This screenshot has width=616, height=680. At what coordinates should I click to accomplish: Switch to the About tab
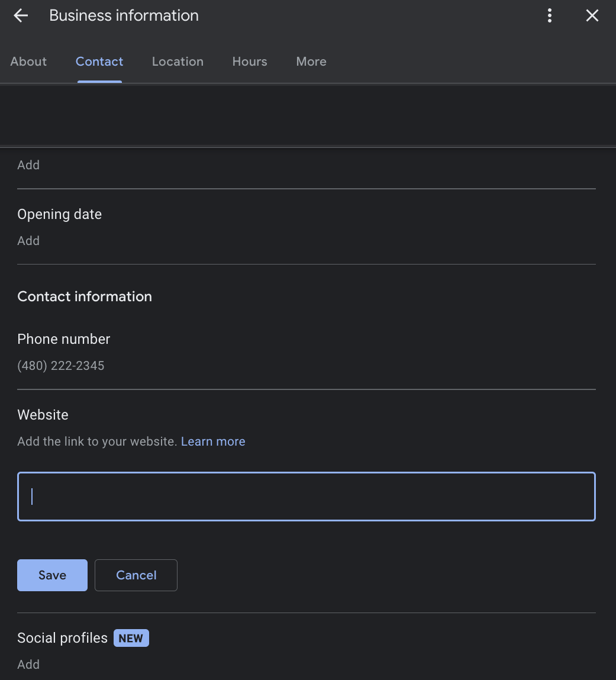[28, 62]
